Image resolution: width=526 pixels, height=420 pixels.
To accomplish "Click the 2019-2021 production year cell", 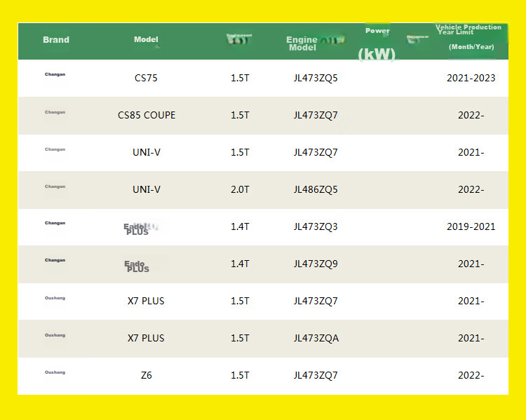I will pos(471,226).
